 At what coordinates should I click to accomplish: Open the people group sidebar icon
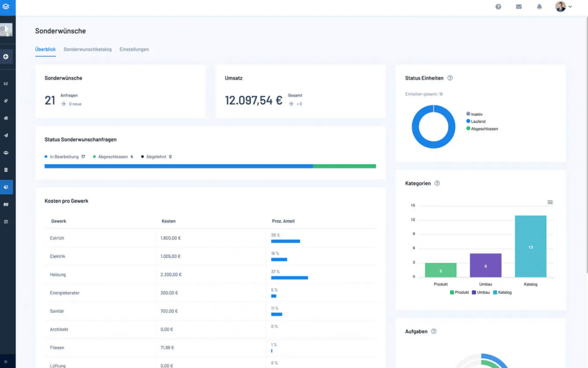(6, 153)
